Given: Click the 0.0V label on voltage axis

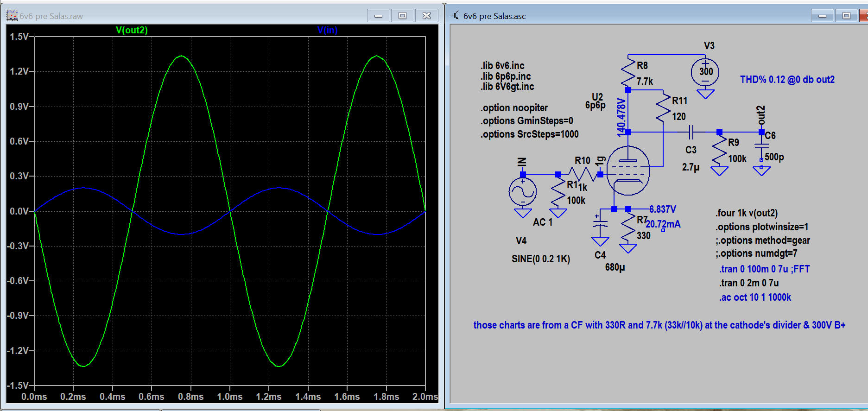Looking at the screenshot, I should coord(19,211).
